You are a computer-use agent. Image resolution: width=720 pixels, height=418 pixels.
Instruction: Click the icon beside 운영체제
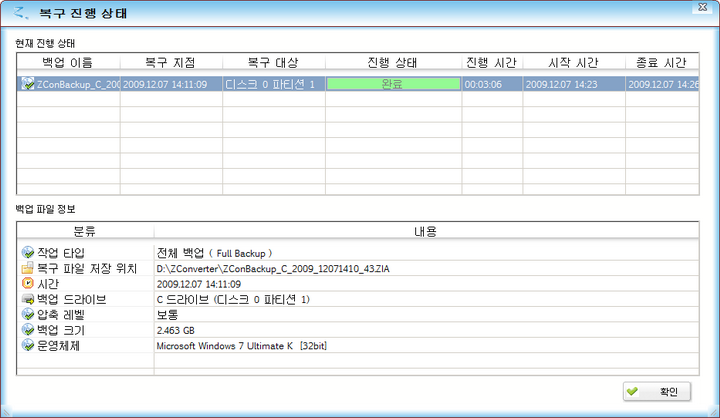28,345
